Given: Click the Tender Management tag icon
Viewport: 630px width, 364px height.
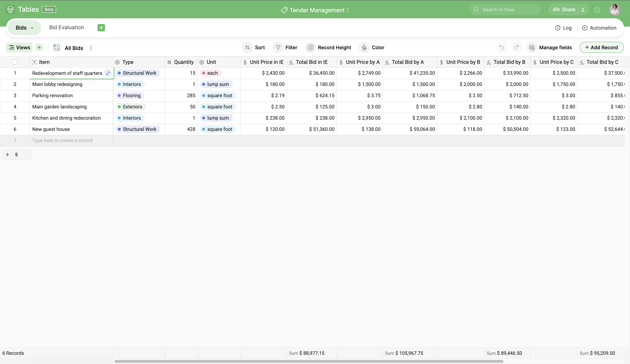Looking at the screenshot, I should (x=284, y=10).
